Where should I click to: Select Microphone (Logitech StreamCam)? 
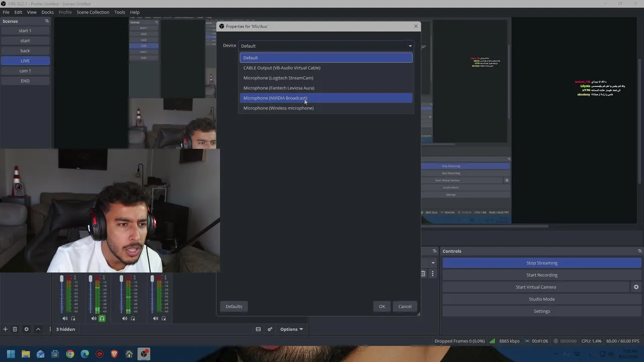(x=326, y=78)
